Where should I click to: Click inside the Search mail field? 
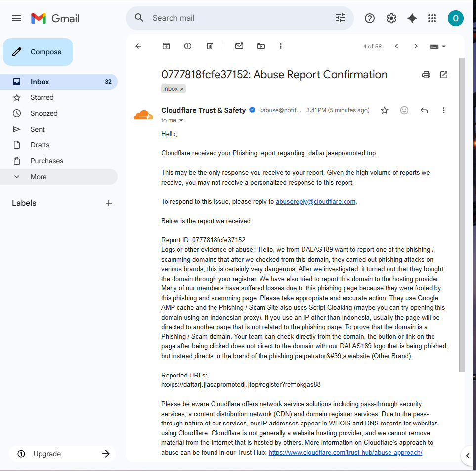(x=240, y=18)
